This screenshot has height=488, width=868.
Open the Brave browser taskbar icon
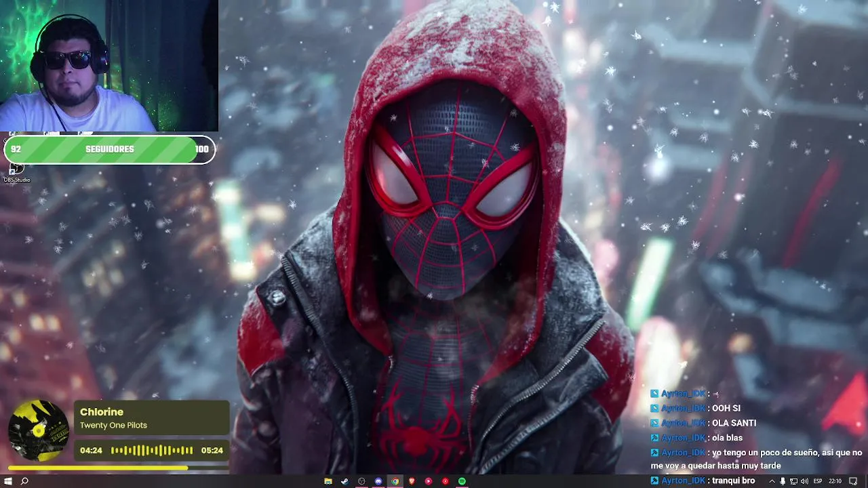point(412,481)
